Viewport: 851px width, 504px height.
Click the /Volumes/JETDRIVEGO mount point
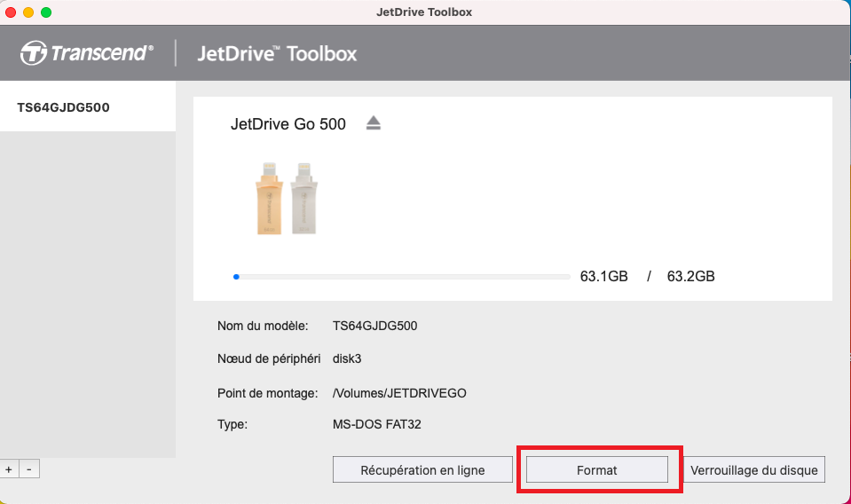399,393
